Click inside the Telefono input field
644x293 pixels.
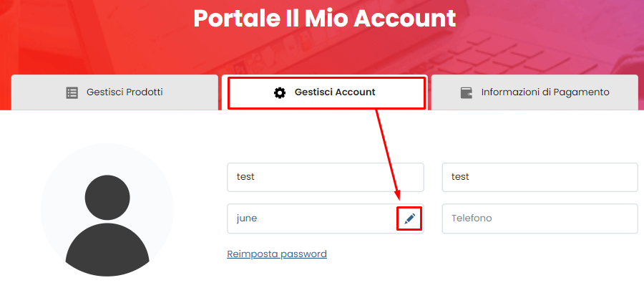(540, 218)
